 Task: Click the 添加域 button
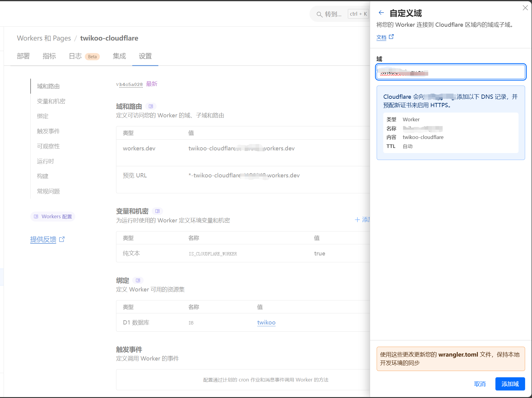click(x=510, y=384)
